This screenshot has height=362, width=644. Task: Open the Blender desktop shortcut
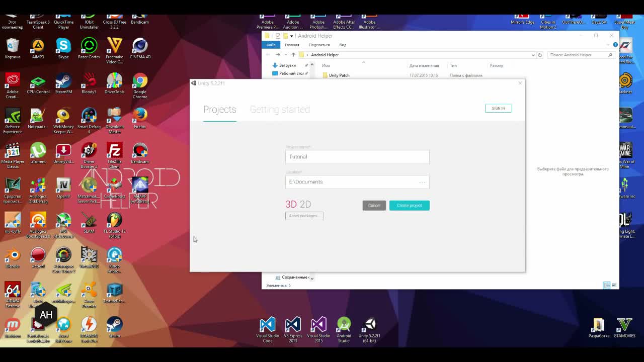tap(13, 258)
